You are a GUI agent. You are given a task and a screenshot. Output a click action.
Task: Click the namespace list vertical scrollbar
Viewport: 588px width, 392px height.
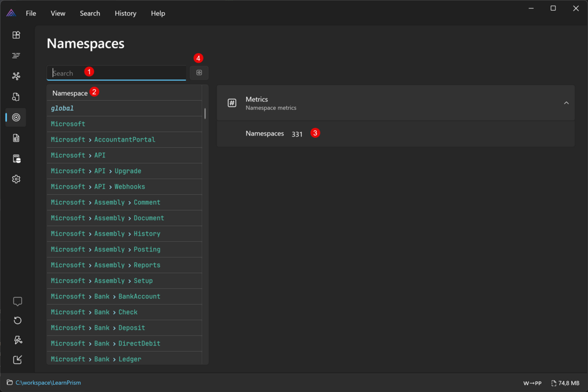[x=205, y=114]
